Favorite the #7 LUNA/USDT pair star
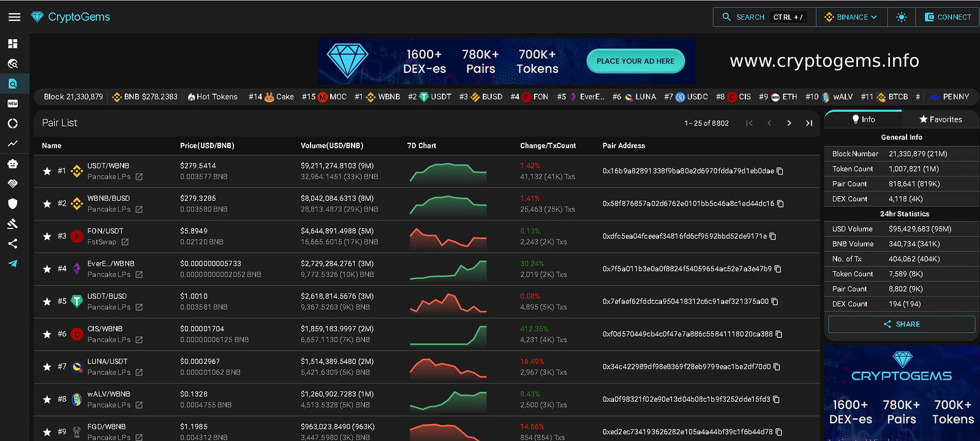The width and height of the screenshot is (980, 441). [47, 367]
